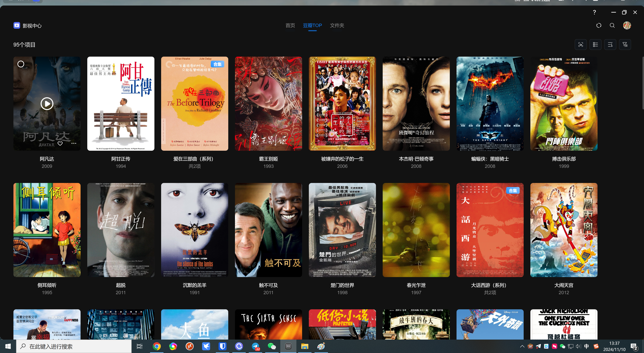Click the 大话西游（系列） title link
The image size is (644, 353).
tap(490, 285)
